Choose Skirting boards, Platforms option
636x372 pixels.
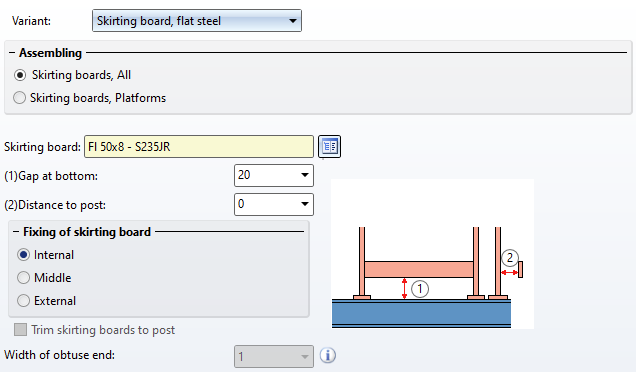(x=19, y=98)
